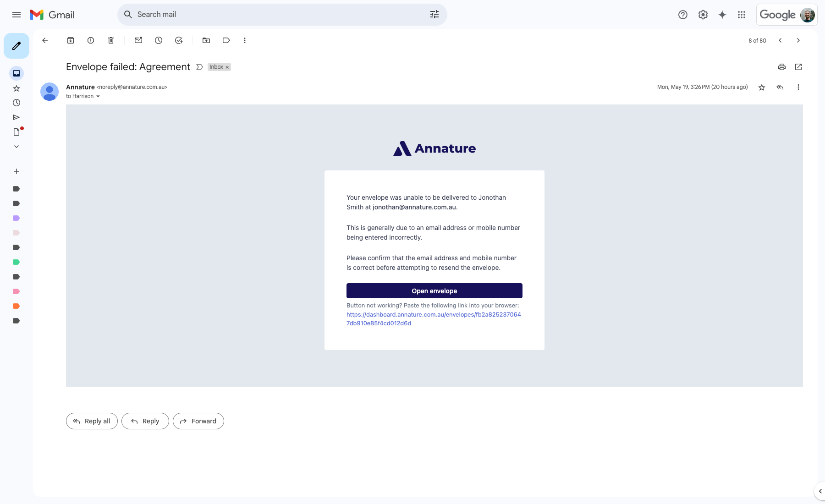Open the Labels icon in toolbar
The image size is (825, 504).
tap(226, 40)
